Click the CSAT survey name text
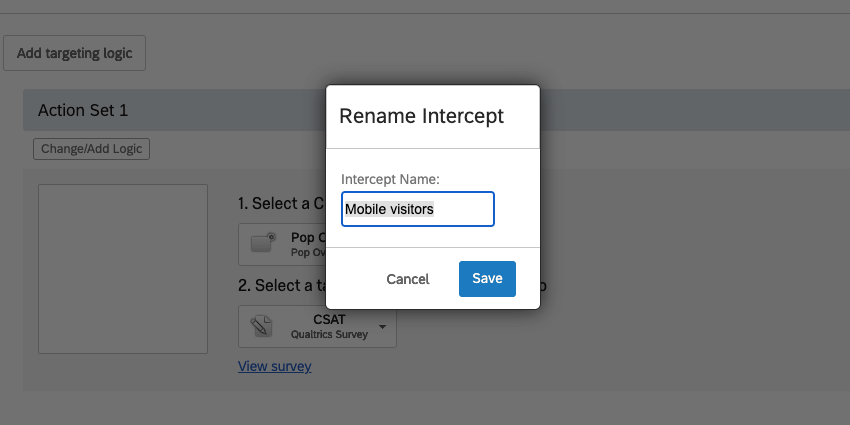Image resolution: width=850 pixels, height=425 pixels. [x=329, y=319]
